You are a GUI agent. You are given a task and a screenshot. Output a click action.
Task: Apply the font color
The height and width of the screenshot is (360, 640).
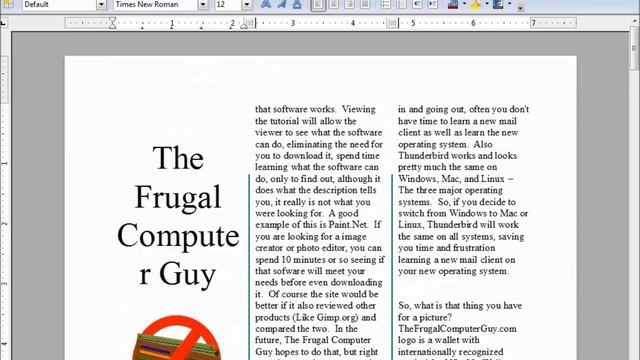453,4
